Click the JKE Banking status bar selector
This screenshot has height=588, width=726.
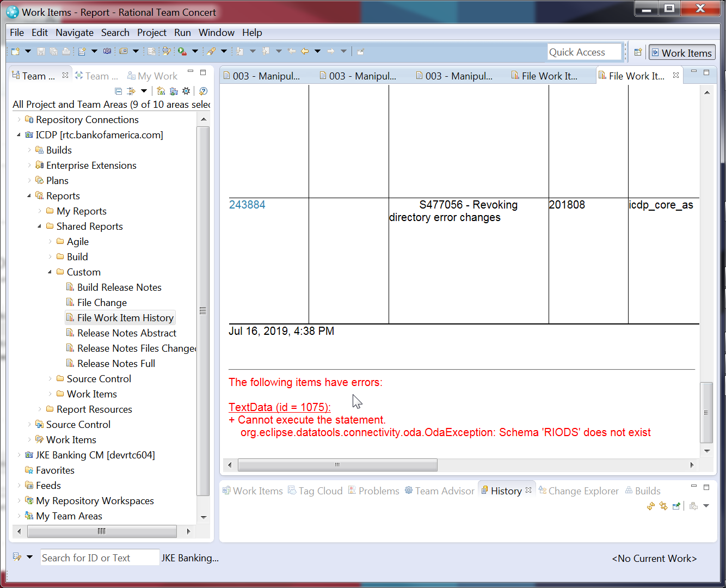190,558
